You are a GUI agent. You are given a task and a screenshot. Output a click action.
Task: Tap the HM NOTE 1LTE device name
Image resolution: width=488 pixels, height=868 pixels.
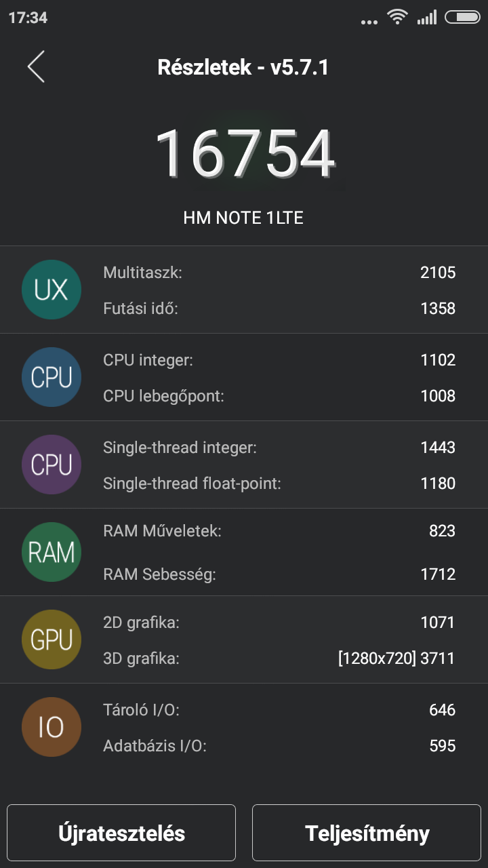tap(243, 218)
